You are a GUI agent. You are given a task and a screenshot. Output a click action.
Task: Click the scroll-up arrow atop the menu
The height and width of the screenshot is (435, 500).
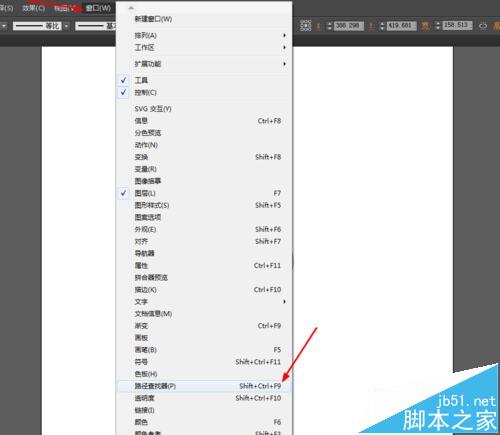pyautogui.click(x=131, y=7)
